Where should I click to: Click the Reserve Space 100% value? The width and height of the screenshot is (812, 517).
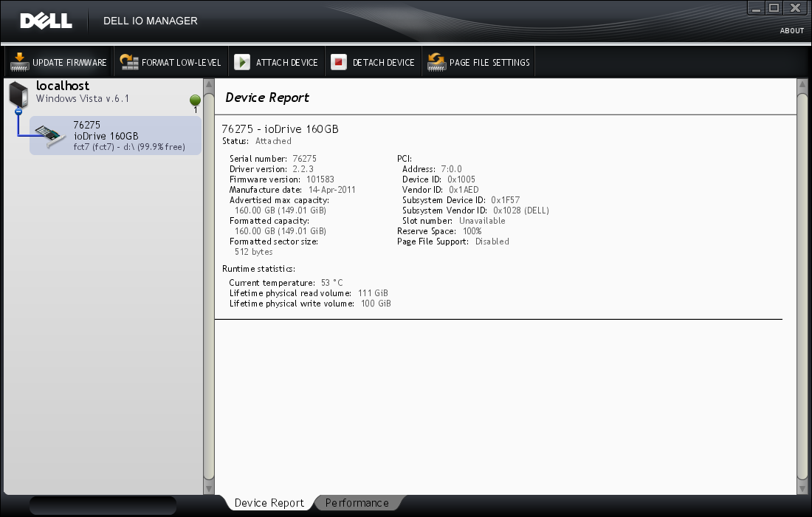point(472,231)
